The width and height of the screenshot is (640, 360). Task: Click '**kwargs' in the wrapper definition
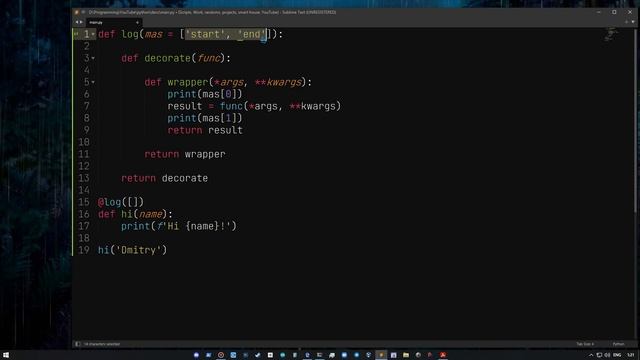point(278,82)
